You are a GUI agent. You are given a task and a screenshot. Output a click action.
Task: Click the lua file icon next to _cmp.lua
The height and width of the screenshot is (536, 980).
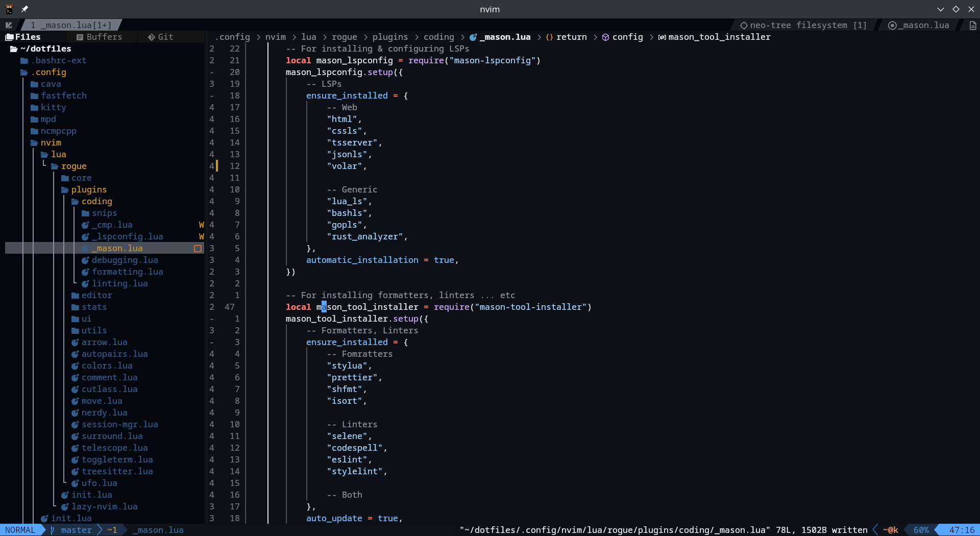coord(85,225)
